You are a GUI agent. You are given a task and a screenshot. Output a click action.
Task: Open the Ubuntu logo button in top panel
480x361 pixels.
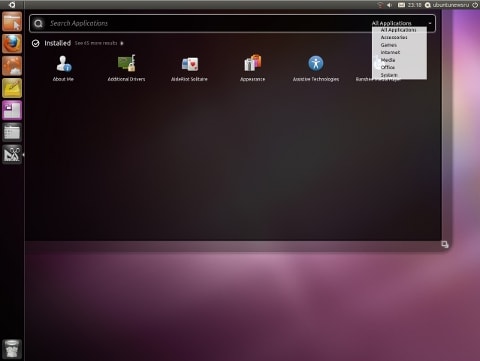point(12,5)
